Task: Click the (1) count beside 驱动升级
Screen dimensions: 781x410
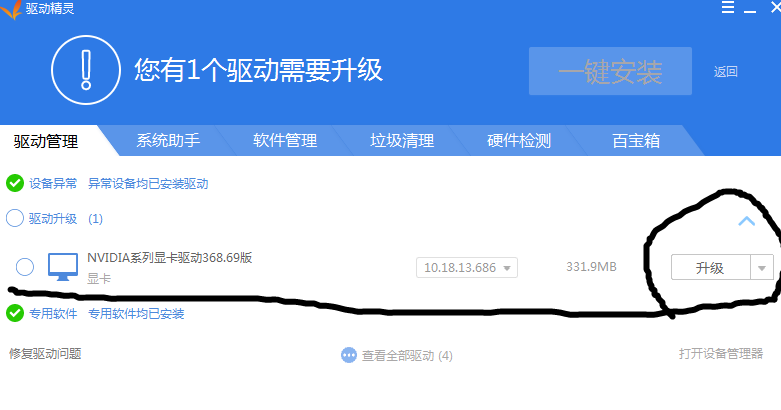Action: tap(95, 219)
